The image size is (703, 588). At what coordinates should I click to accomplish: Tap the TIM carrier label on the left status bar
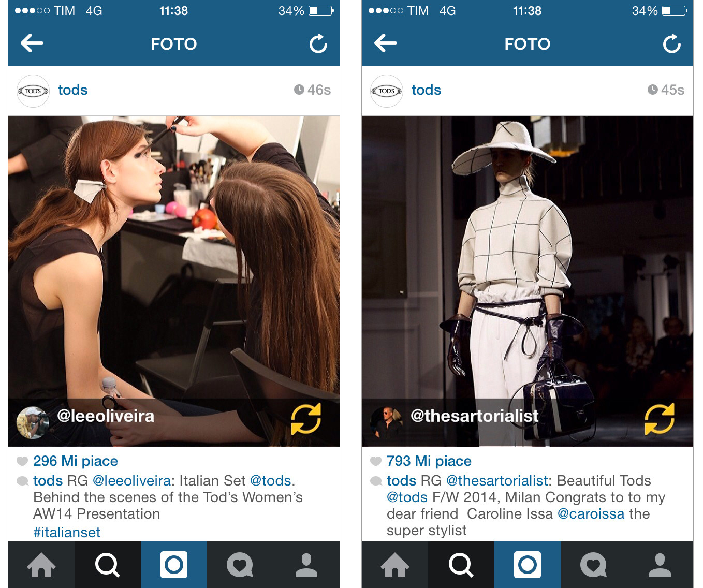[65, 10]
